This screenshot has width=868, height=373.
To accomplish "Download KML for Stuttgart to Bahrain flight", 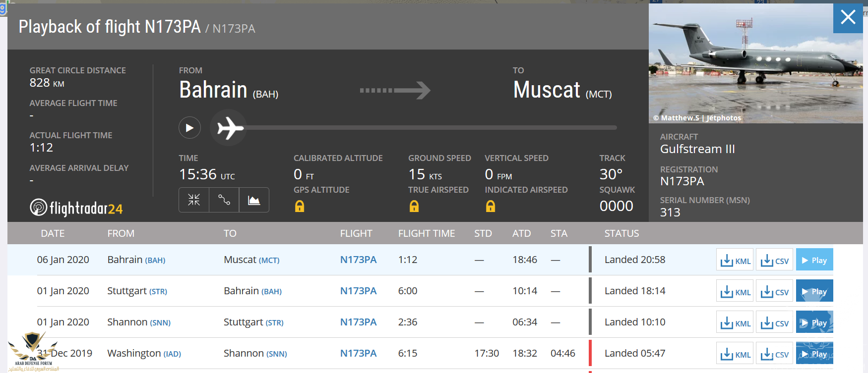I will 735,291.
